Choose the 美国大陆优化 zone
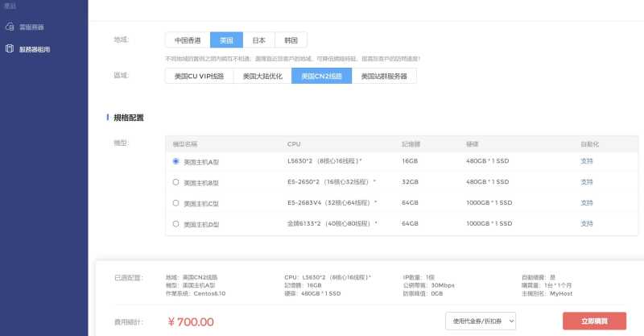This screenshot has width=644, height=336. [262, 77]
